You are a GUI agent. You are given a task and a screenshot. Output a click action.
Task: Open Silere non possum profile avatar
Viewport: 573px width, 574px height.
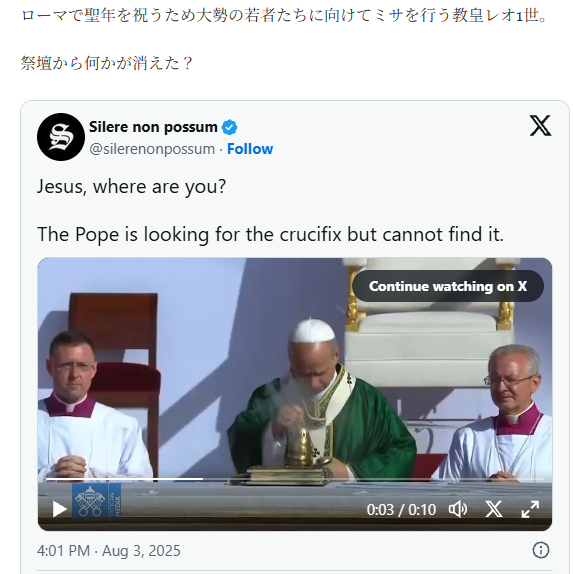coord(61,137)
